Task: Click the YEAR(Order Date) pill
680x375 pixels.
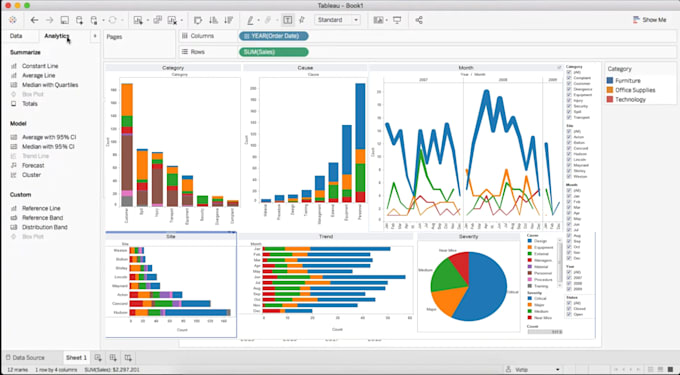Action: tap(274, 36)
